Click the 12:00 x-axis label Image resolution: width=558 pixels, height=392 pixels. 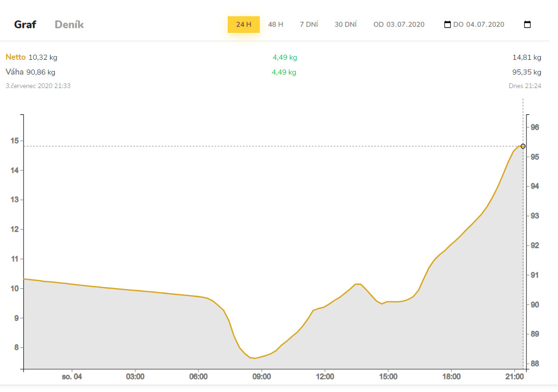[x=325, y=377]
